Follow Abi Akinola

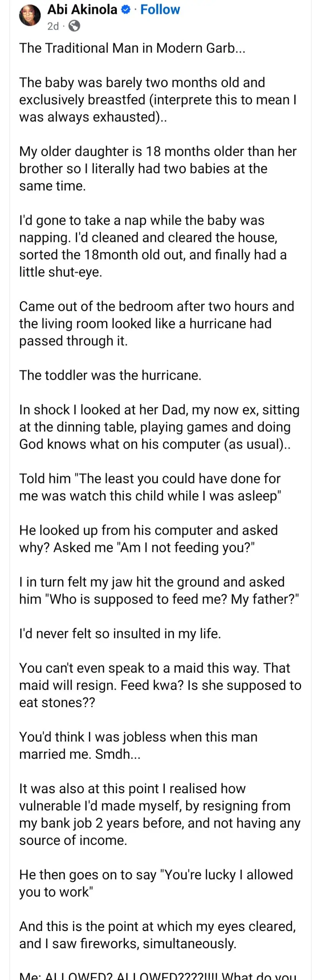(160, 10)
